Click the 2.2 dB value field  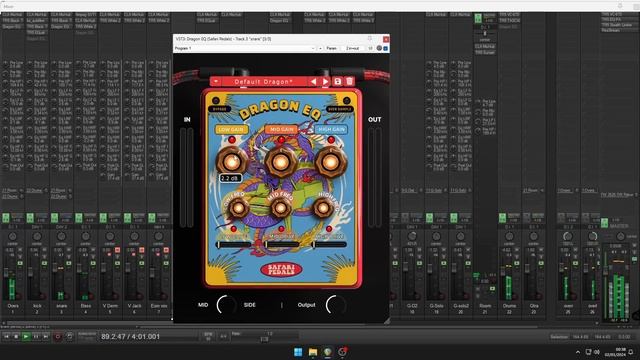(x=231, y=178)
